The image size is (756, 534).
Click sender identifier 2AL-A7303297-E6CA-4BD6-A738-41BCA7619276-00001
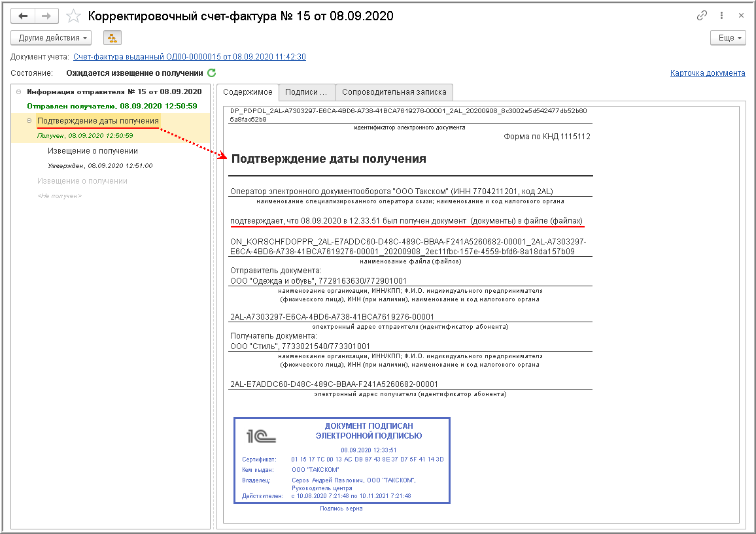pyautogui.click(x=332, y=316)
